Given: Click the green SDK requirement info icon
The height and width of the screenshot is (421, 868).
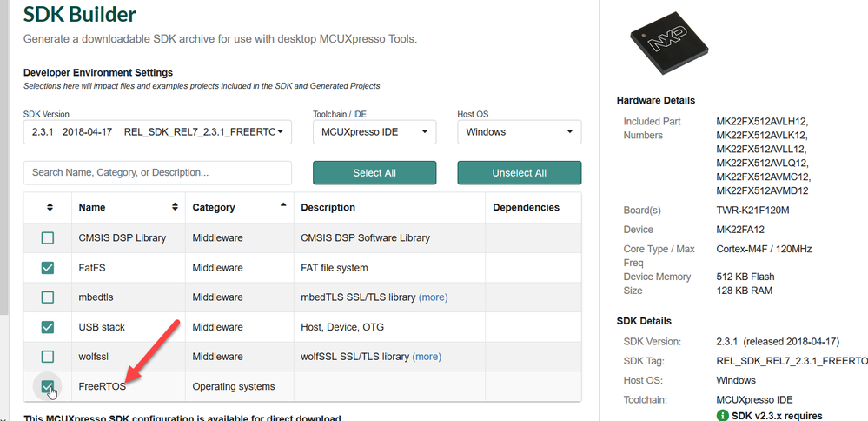Looking at the screenshot, I should pyautogui.click(x=723, y=415).
